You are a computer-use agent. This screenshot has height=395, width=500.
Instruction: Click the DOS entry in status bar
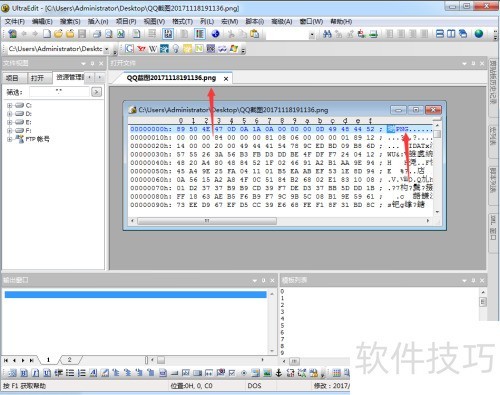coord(254,386)
